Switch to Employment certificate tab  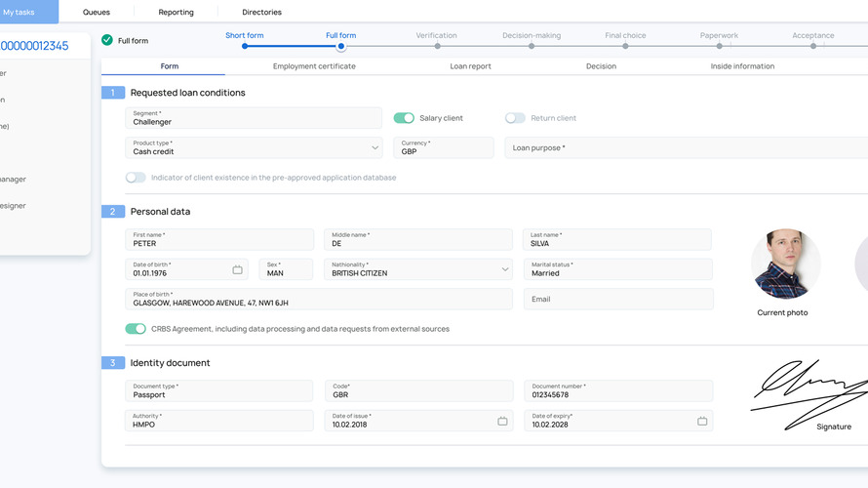click(x=314, y=66)
